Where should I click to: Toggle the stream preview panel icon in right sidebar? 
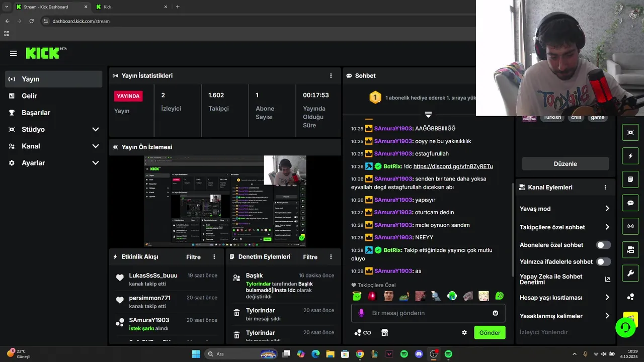pos(630,132)
